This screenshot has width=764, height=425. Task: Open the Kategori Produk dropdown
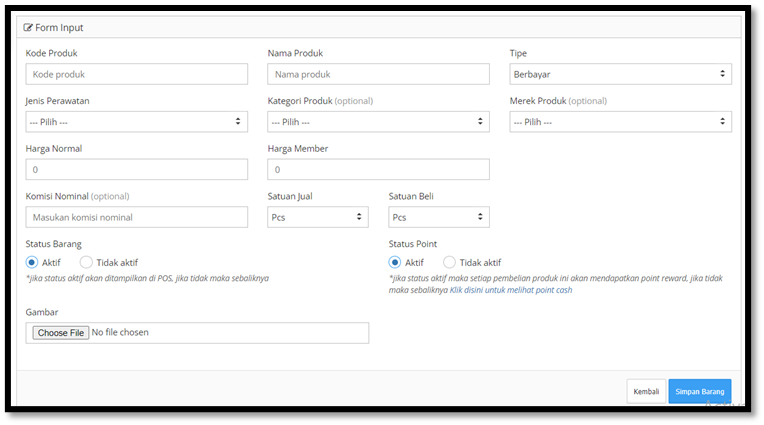378,121
